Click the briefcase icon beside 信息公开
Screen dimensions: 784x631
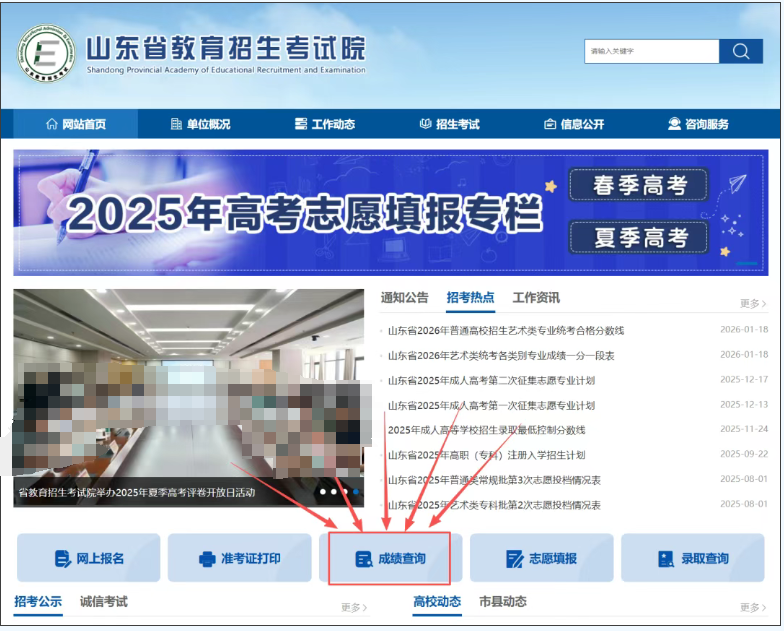click(x=550, y=124)
